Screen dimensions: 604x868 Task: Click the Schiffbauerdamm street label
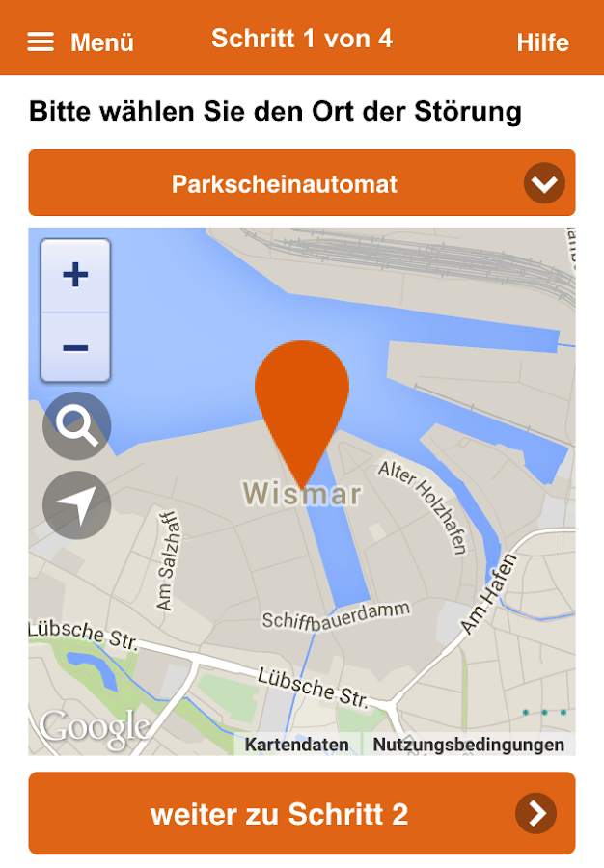click(x=336, y=616)
